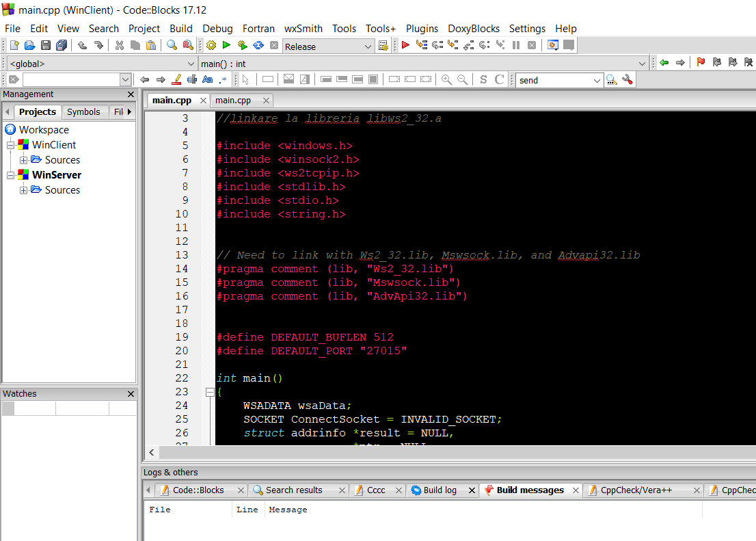Toggle Match case Aa option

208,79
